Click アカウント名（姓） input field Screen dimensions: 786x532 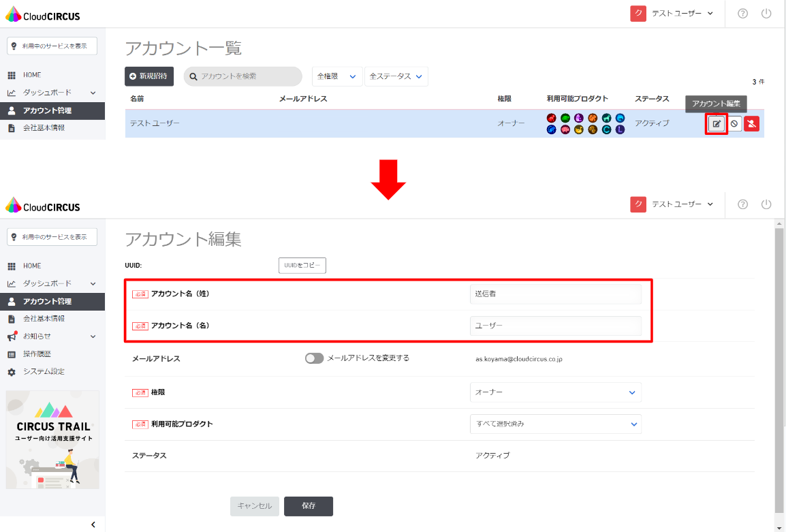(x=555, y=294)
